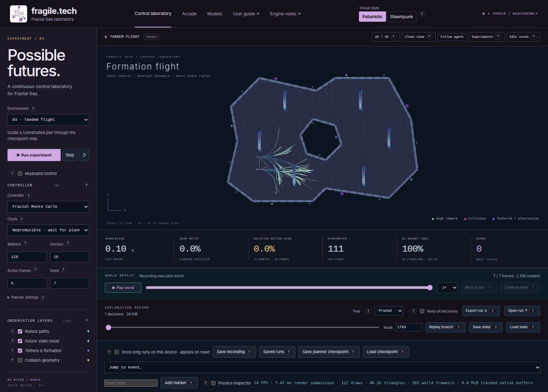Screen dimensions: 548x392
Task: Click Play world button
Action: click(x=123, y=288)
